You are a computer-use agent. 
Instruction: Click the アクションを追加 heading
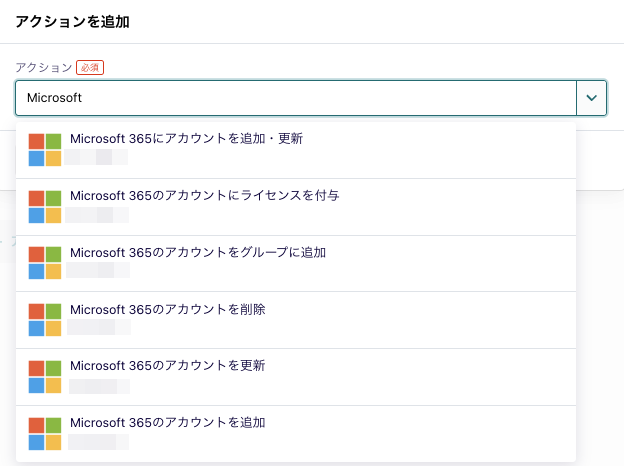click(x=72, y=21)
